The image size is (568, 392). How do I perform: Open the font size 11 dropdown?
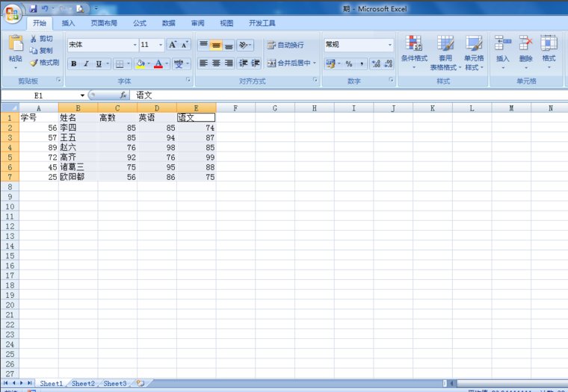coord(161,45)
